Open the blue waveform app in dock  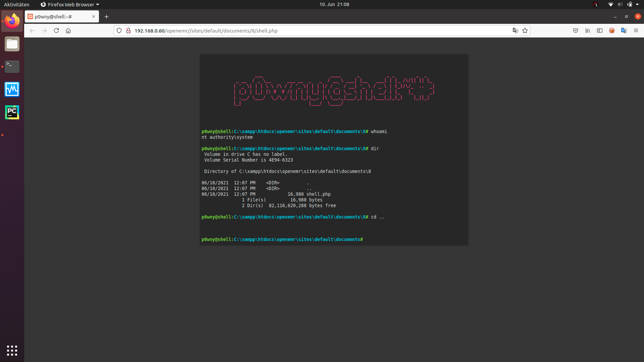pos(12,89)
